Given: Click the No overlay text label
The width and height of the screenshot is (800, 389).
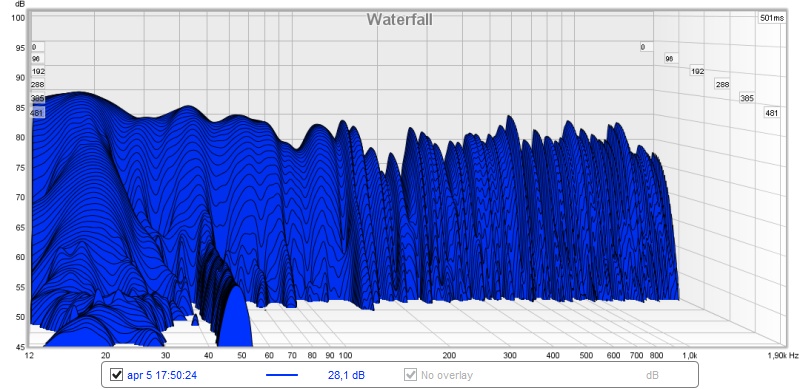Looking at the screenshot, I should point(447,376).
